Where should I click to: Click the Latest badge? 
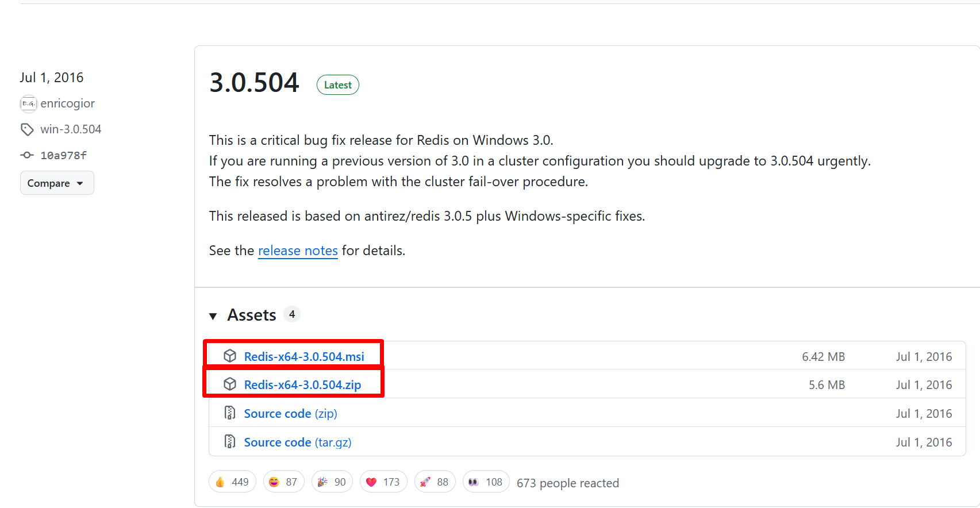[x=338, y=85]
